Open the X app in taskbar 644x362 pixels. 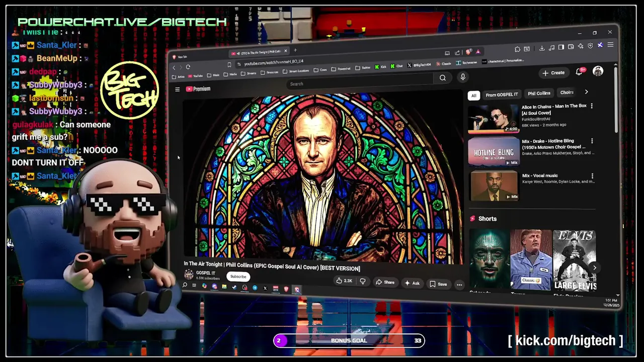(265, 288)
